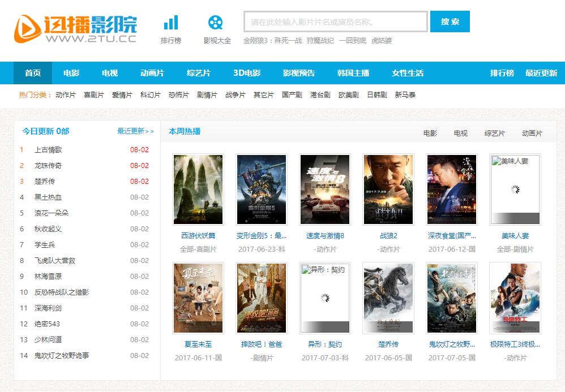Click the 迅播影院 site logo
This screenshot has width=565, height=392.
[x=76, y=28]
